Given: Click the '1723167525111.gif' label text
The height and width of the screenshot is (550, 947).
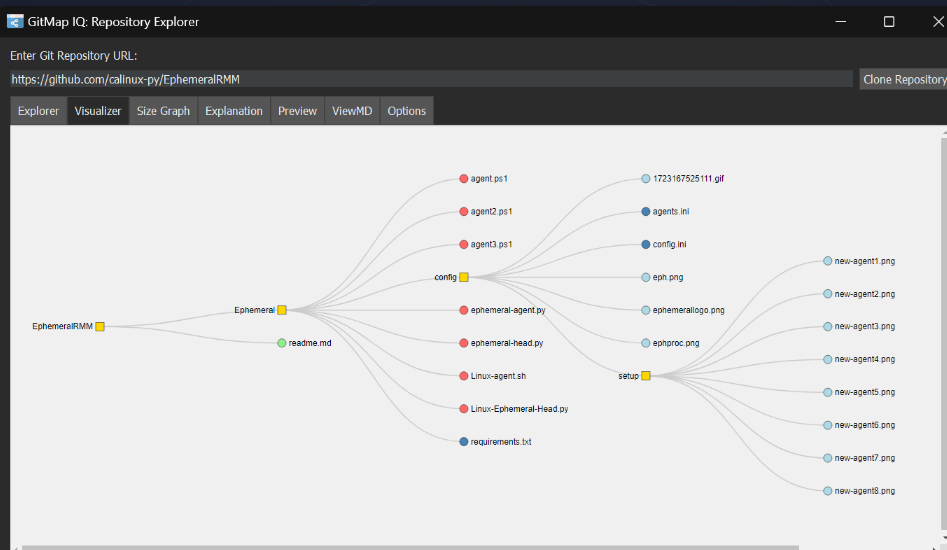Looking at the screenshot, I should [688, 179].
